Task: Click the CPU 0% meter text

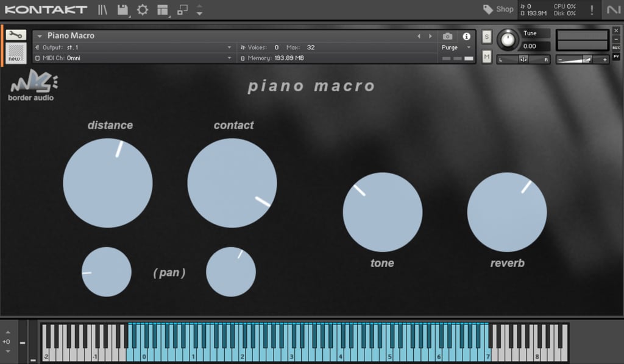Action: tap(565, 6)
